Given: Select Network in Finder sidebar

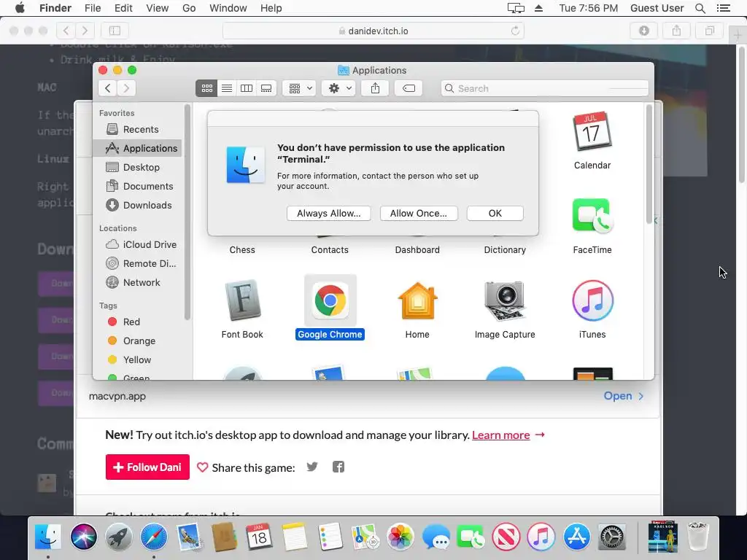Looking at the screenshot, I should (137, 283).
